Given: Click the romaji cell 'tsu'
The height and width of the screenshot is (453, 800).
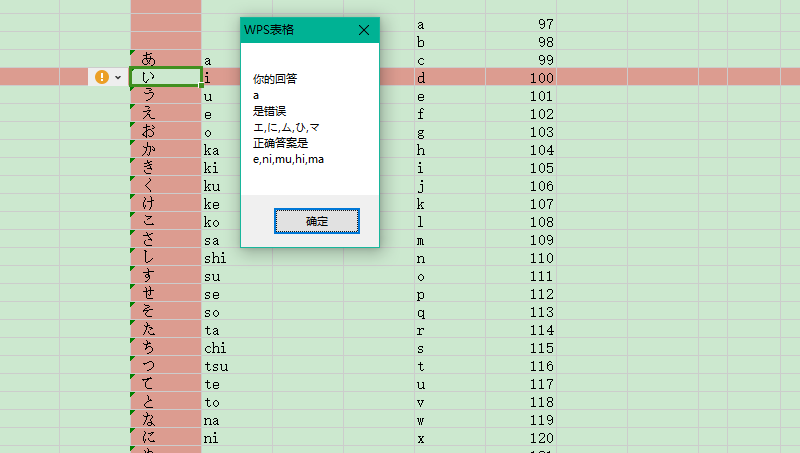Looking at the screenshot, I should pos(237,366).
